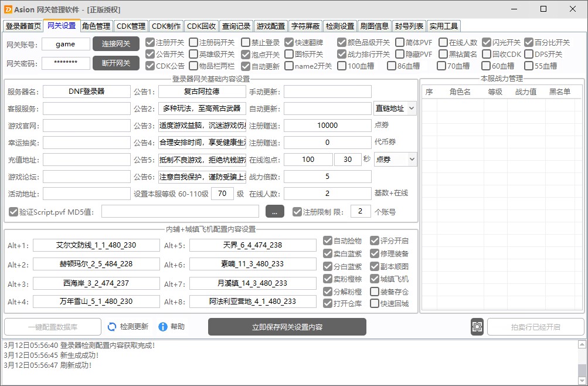Disable the 自动捡物 checkbox
Image resolution: width=588 pixels, height=386 pixels.
tap(328, 241)
